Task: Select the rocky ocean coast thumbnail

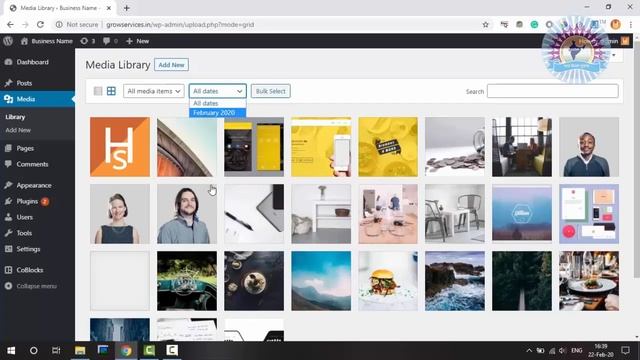Action: (455, 281)
